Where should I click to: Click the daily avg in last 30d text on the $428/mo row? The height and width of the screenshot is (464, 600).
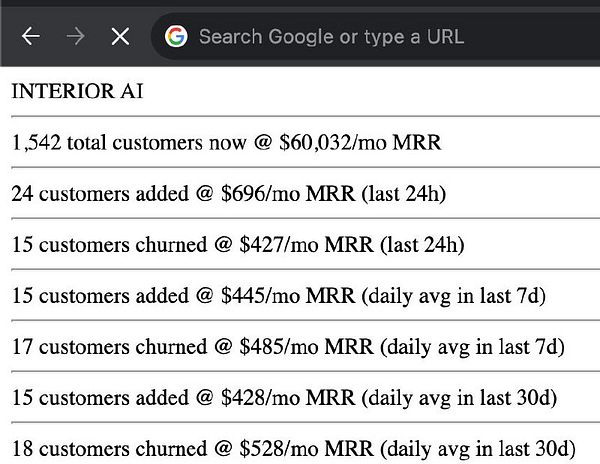[x=459, y=398]
